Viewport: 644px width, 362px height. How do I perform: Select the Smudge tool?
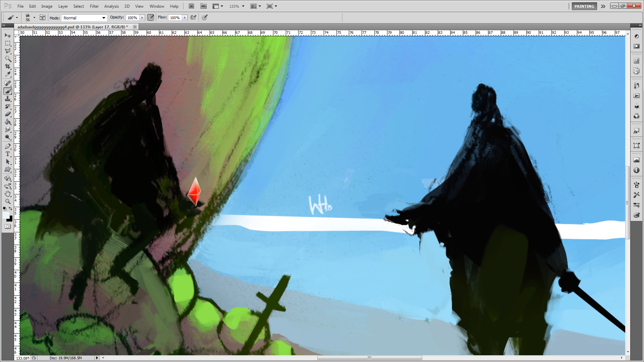pyautogui.click(x=8, y=129)
